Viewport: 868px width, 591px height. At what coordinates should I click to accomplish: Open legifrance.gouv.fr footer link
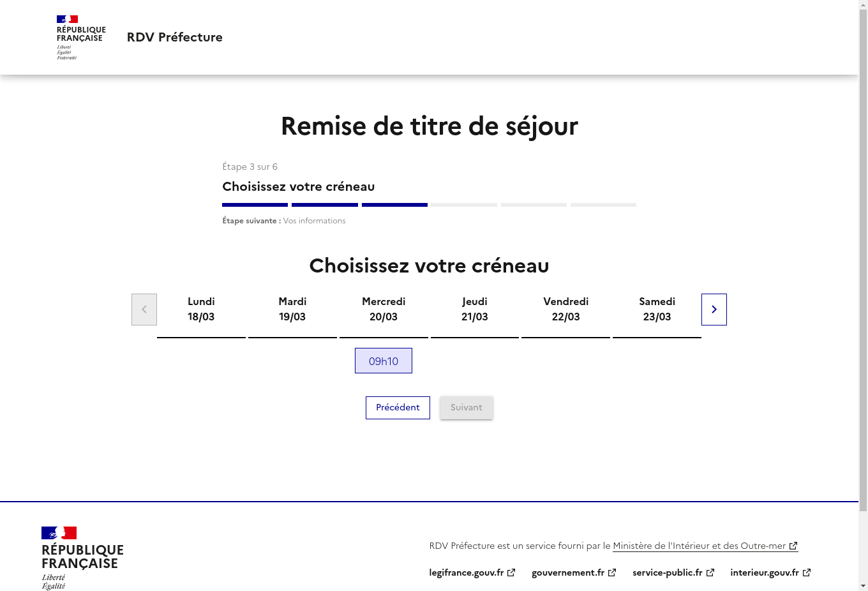click(472, 572)
